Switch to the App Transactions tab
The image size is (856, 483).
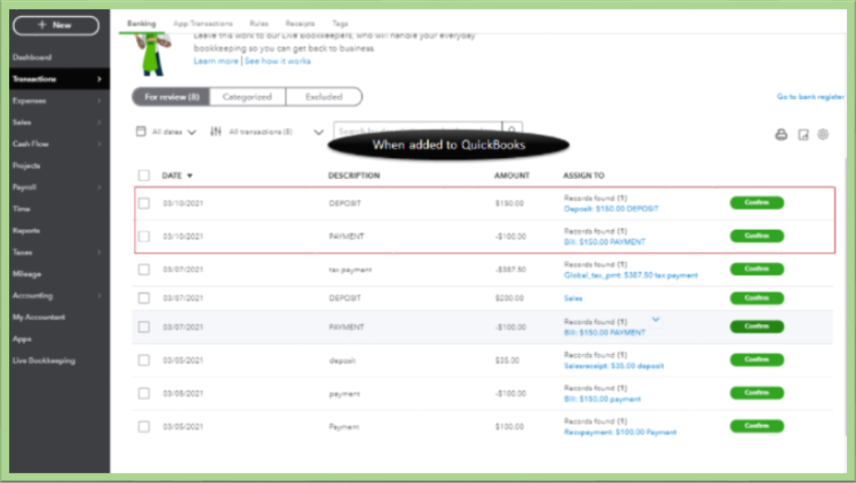pyautogui.click(x=203, y=23)
